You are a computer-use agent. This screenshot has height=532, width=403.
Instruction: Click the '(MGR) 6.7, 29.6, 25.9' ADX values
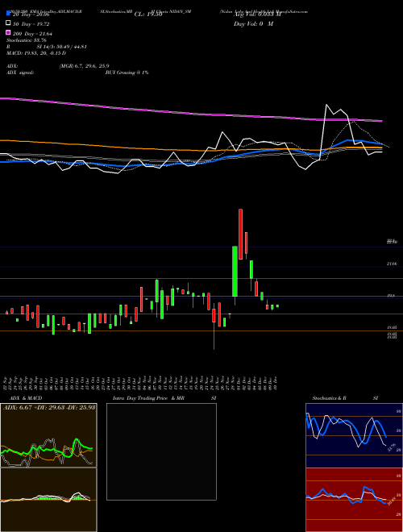click(x=84, y=66)
